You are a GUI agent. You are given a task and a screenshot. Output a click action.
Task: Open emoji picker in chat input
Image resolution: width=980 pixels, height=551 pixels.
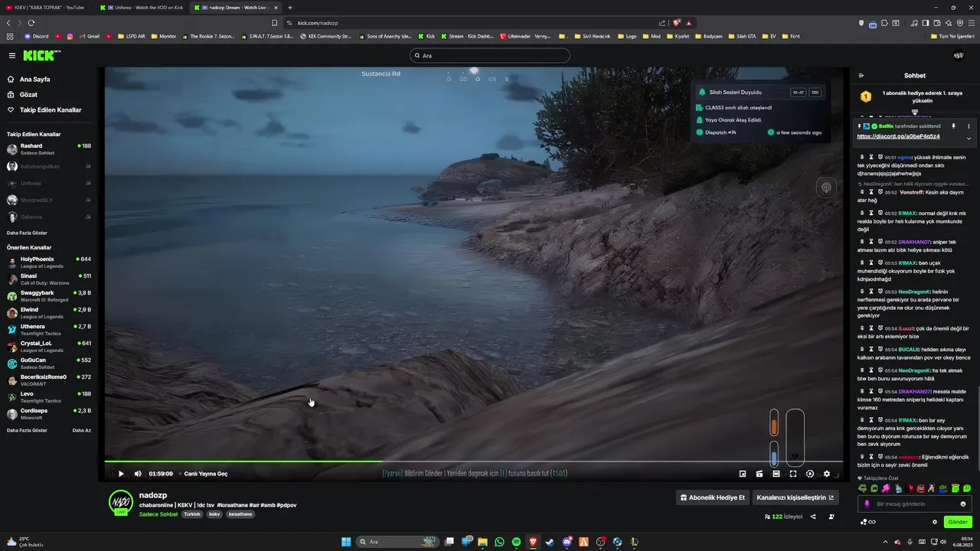point(963,504)
